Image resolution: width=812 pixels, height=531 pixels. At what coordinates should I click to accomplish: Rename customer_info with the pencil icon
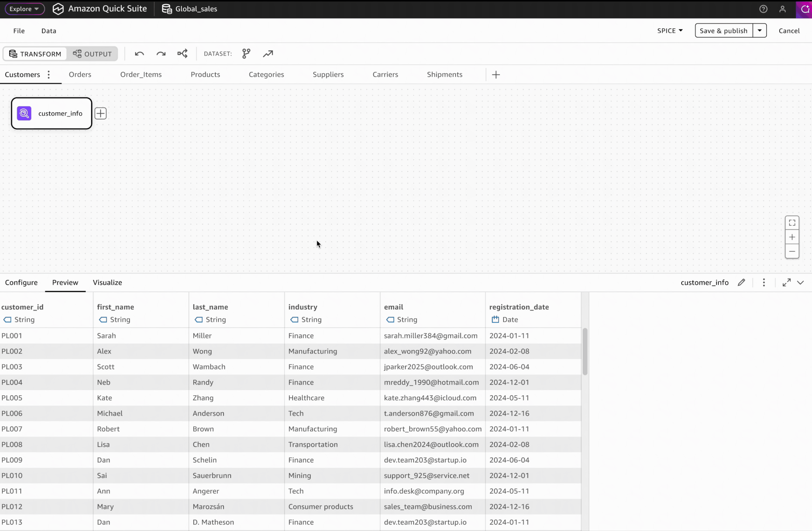[x=741, y=282]
